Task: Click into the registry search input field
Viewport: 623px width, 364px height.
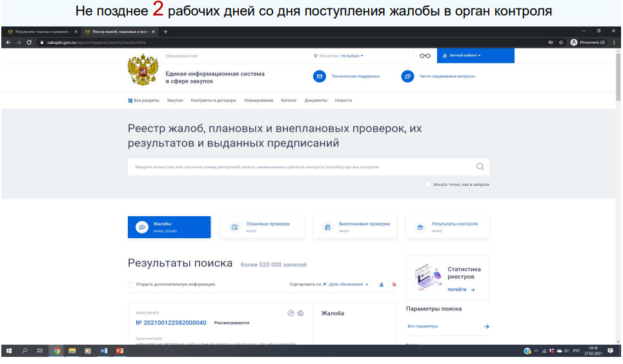Action: point(297,167)
